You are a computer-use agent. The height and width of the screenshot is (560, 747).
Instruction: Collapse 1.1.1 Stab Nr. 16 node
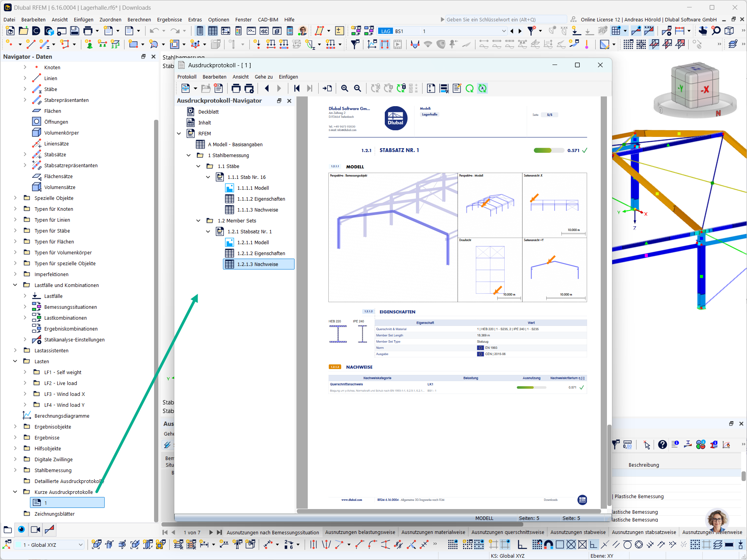click(x=208, y=177)
